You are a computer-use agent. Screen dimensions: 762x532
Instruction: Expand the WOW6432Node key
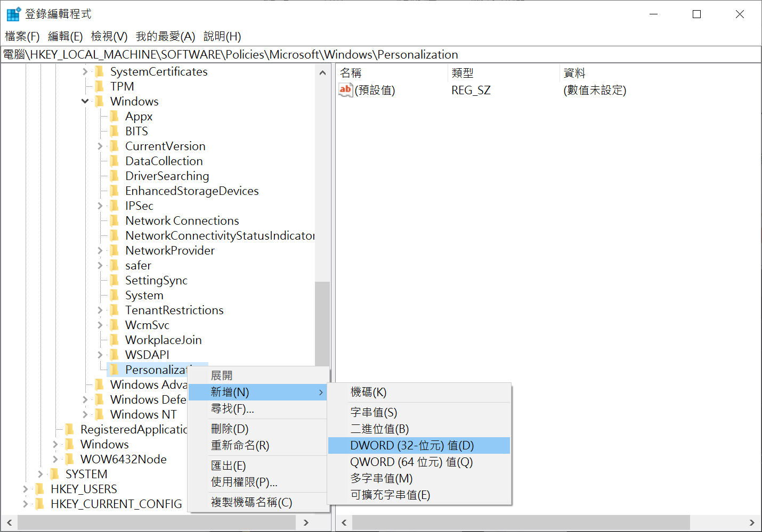point(55,459)
